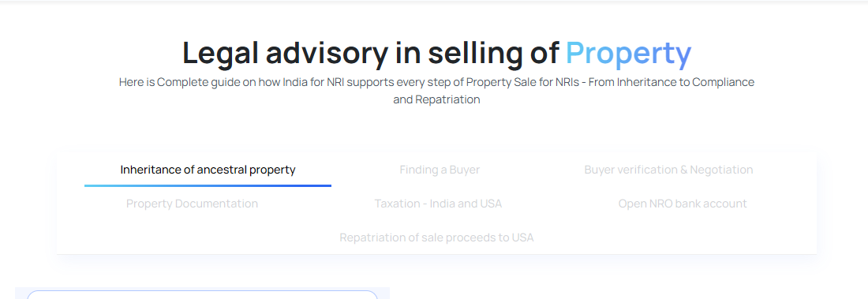Go to Taxation - India and USA tab
Image resolution: width=868 pixels, height=299 pixels.
[x=438, y=204]
